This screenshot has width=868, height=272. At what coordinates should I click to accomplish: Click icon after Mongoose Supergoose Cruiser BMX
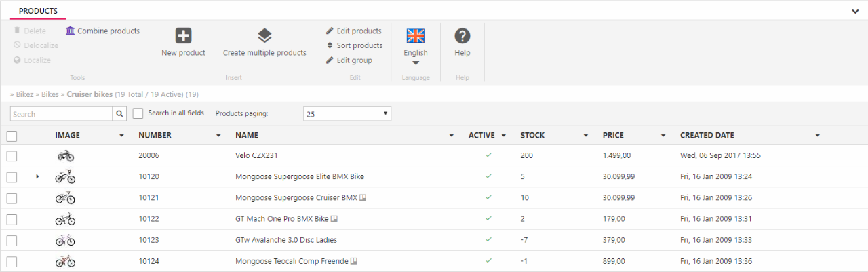point(363,198)
